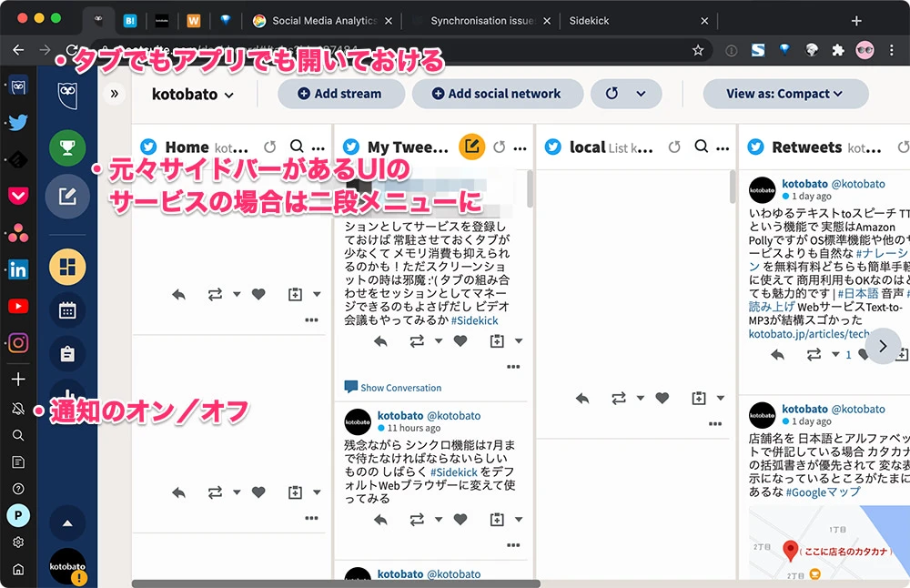Click the horizontal scrollbar below the streams
The width and height of the screenshot is (910, 588).
[x=336, y=583]
